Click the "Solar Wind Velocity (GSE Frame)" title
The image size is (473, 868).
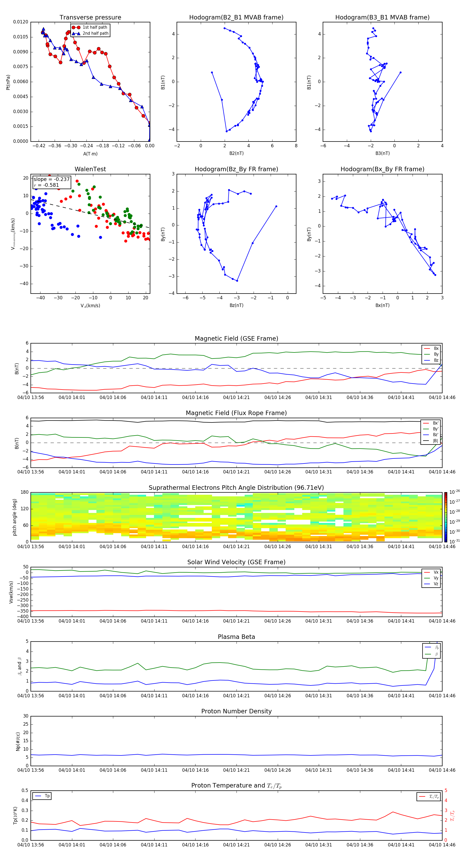pyautogui.click(x=236, y=562)
